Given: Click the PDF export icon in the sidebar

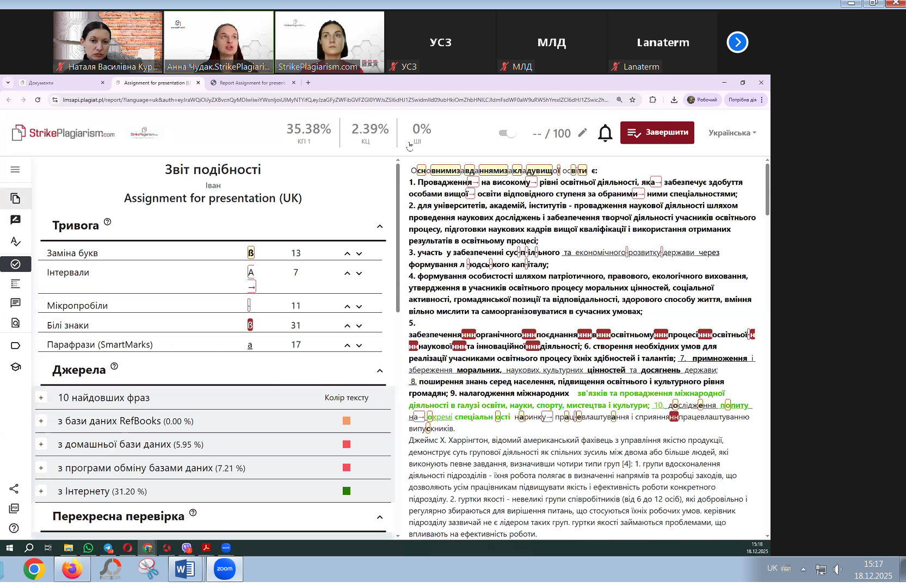Looking at the screenshot, I should click(15, 508).
